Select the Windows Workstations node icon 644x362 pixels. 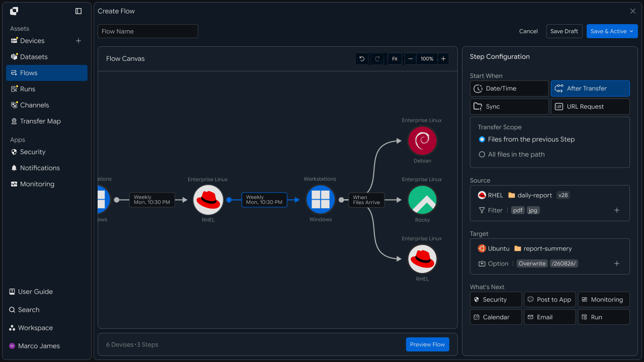[x=320, y=200]
